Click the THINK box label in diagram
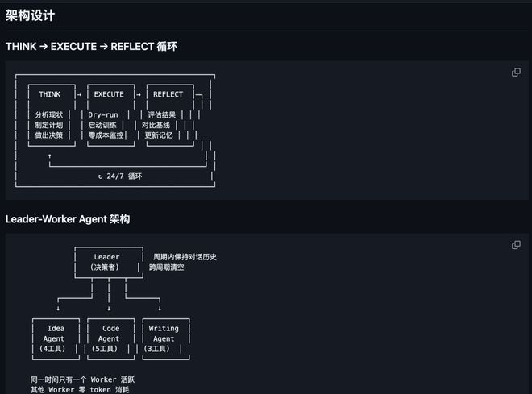532x394 pixels. click(49, 94)
